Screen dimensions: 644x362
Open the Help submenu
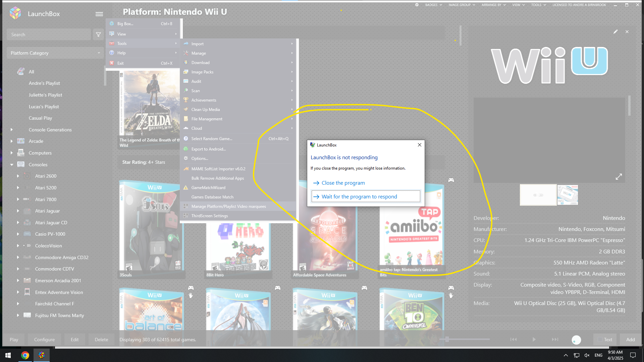(x=143, y=53)
